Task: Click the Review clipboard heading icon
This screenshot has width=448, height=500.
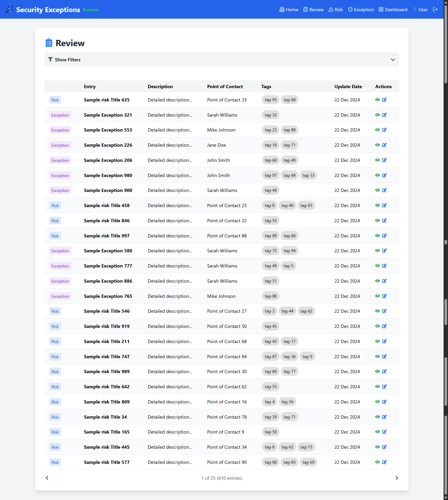Action: coord(49,43)
